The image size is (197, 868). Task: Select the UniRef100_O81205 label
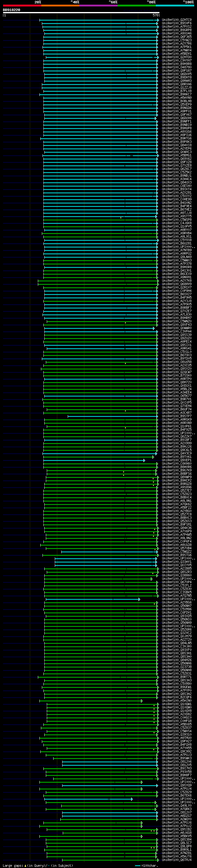pos(177,765)
